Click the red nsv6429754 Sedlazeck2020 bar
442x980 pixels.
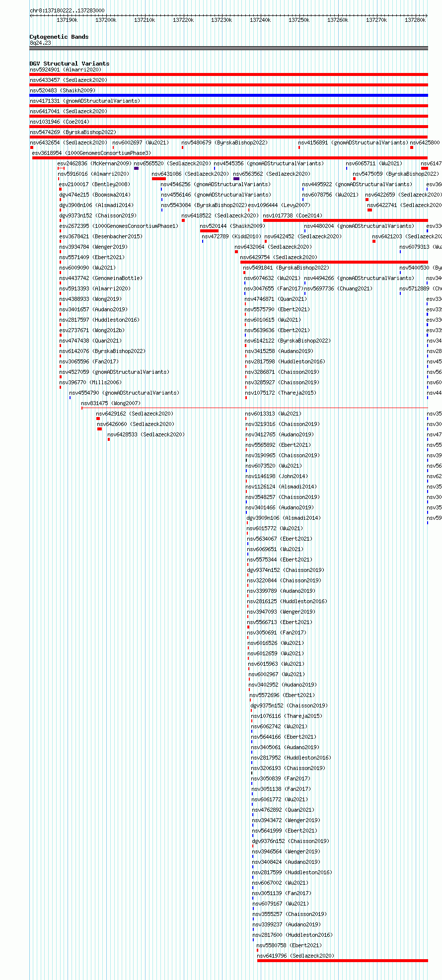334,262
